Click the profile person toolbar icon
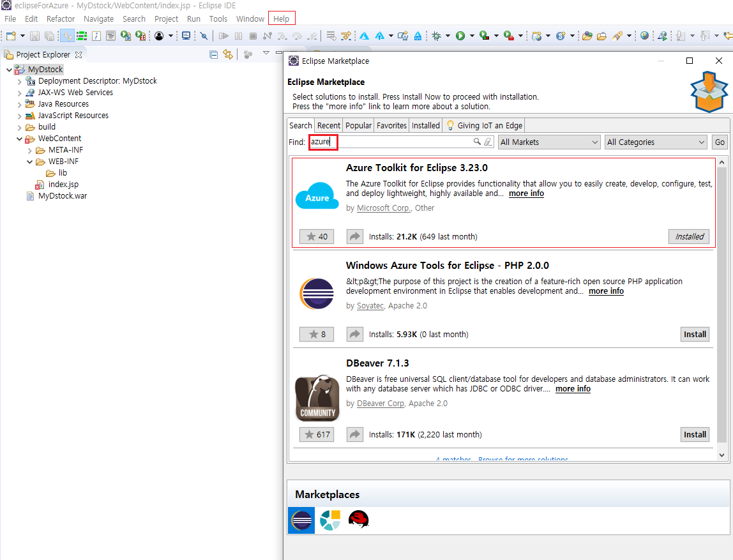 tap(159, 36)
